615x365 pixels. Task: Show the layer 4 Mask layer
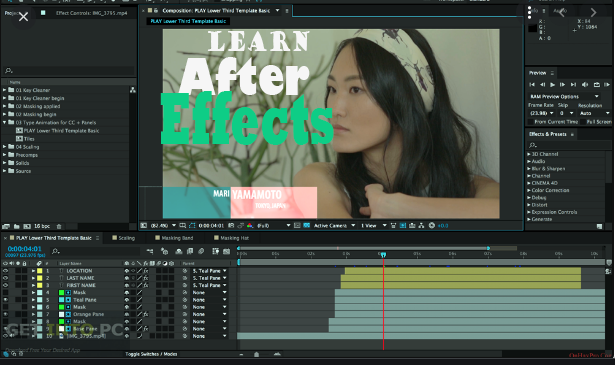[5, 292]
